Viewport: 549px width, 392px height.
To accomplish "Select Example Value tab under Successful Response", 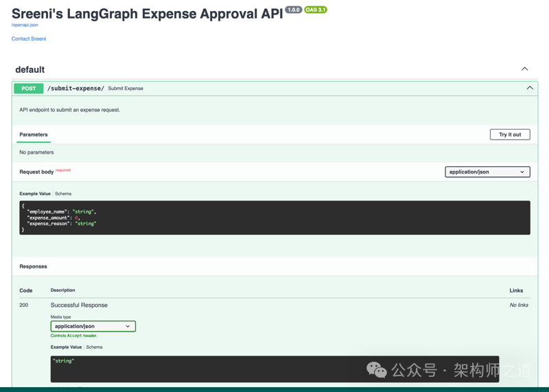I will click(66, 347).
